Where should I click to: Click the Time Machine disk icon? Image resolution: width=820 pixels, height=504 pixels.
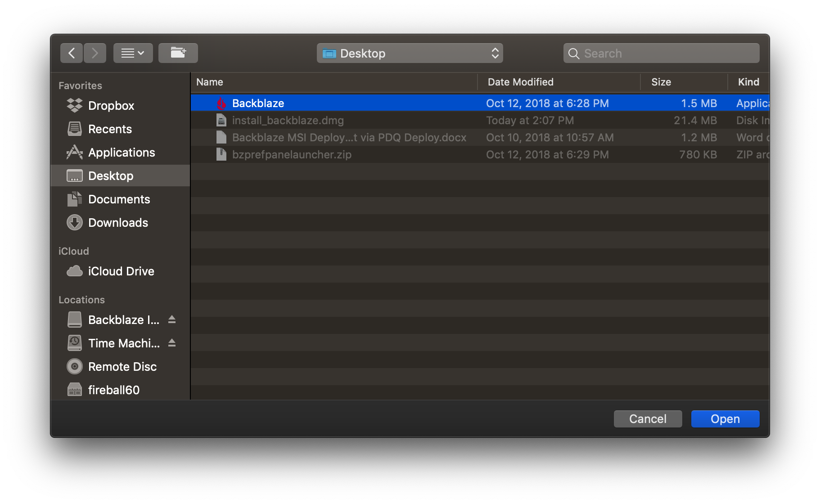[74, 343]
